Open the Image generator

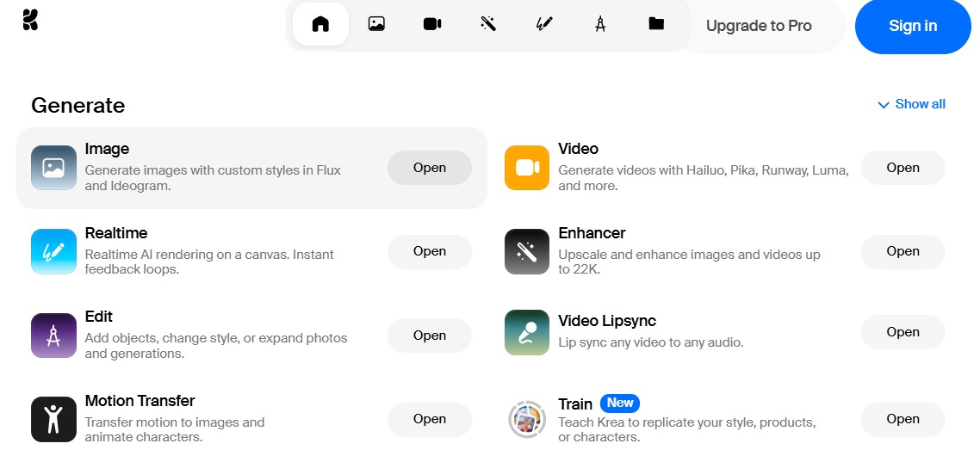coord(429,168)
